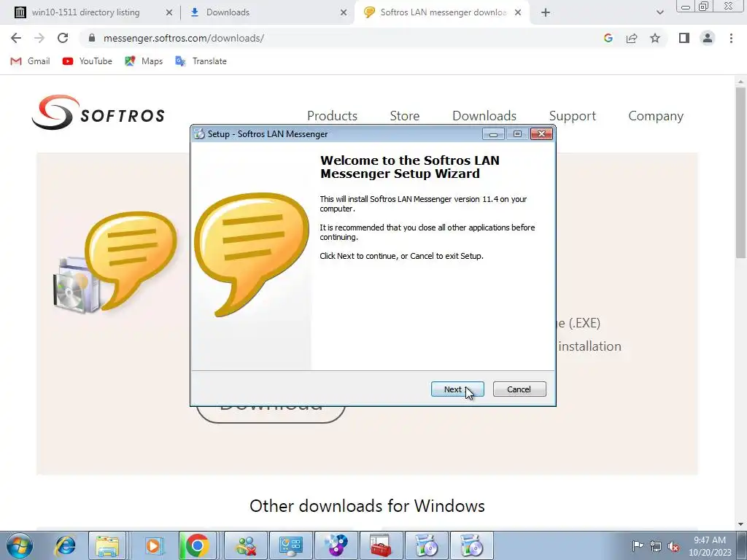Open Gmail bookmark
The height and width of the screenshot is (560, 747).
coord(30,61)
